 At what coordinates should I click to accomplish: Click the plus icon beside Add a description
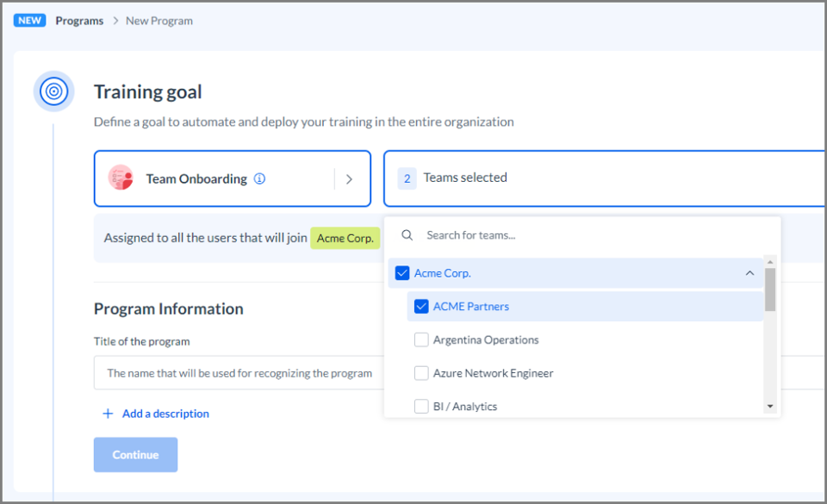[x=108, y=414]
